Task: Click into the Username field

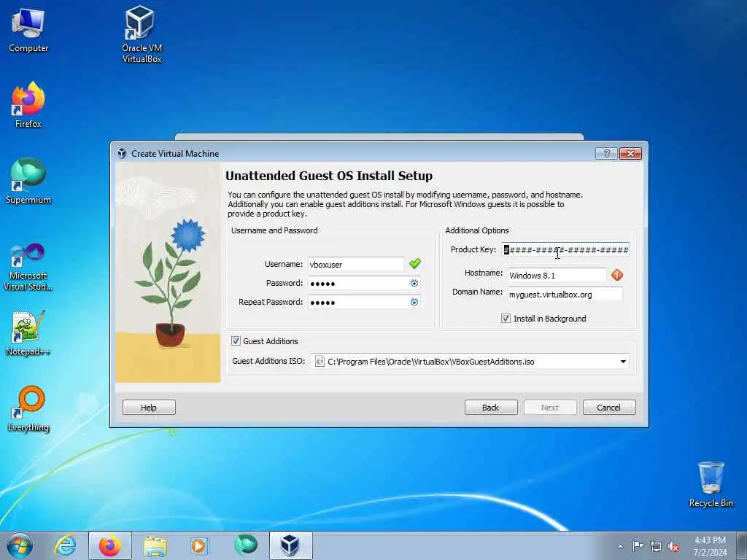Action: click(356, 264)
